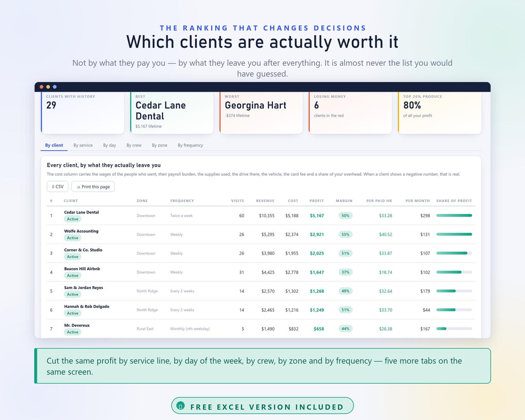Image resolution: width=525 pixels, height=420 pixels.
Task: Open the By service tab
Action: (83, 145)
